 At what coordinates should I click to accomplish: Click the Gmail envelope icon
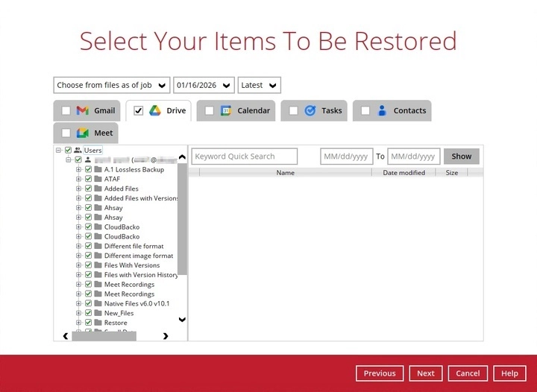tap(83, 111)
